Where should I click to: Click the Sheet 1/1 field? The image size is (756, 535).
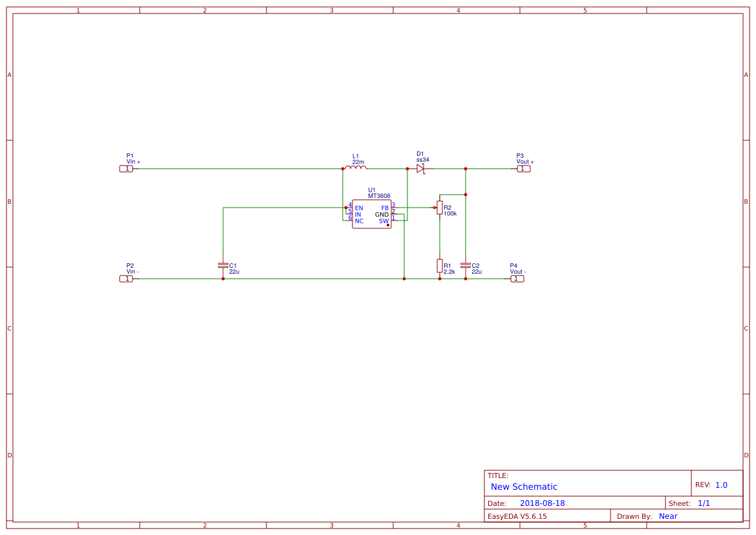pos(705,503)
